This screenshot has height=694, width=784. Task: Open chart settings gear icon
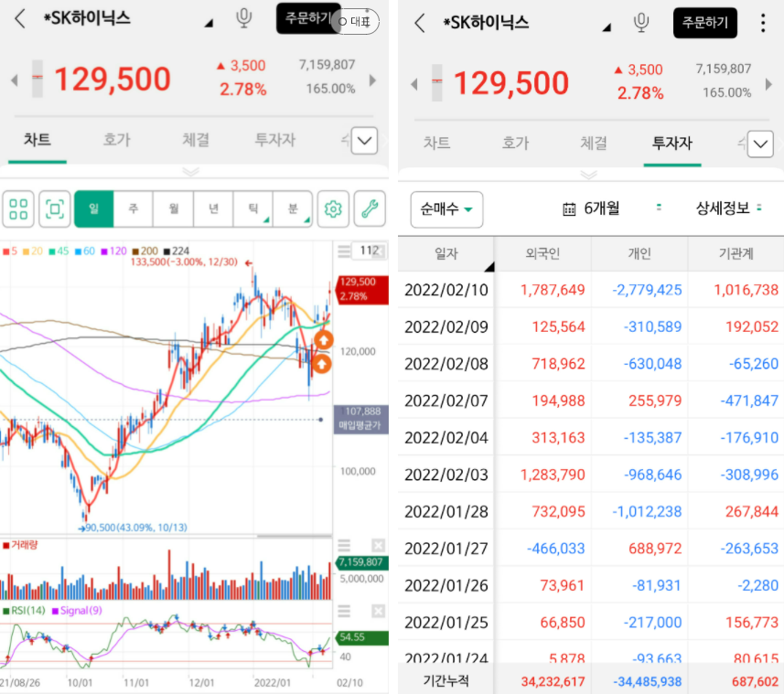333,208
